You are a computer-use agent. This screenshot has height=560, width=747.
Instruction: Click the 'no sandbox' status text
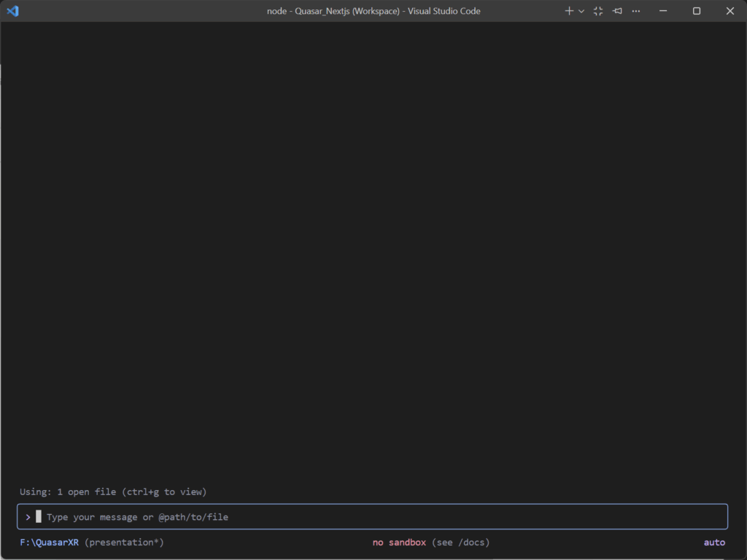[399, 542]
